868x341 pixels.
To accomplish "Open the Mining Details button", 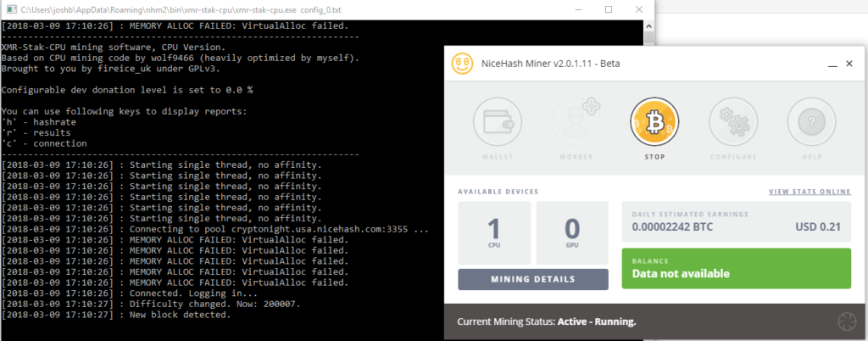I will pyautogui.click(x=533, y=280).
